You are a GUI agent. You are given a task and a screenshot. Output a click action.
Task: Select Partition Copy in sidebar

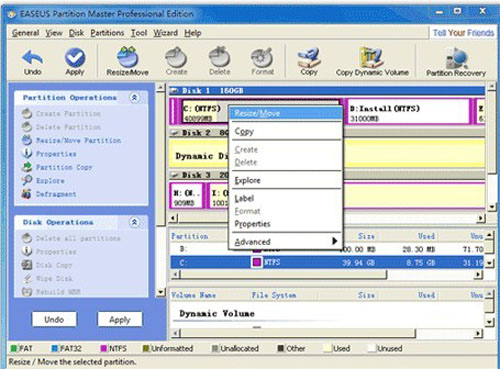point(57,167)
